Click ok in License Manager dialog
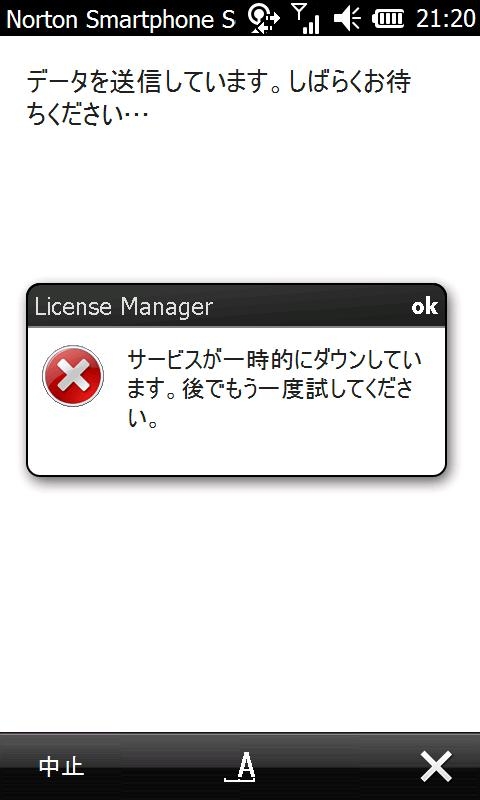The width and height of the screenshot is (480, 800). tap(424, 307)
